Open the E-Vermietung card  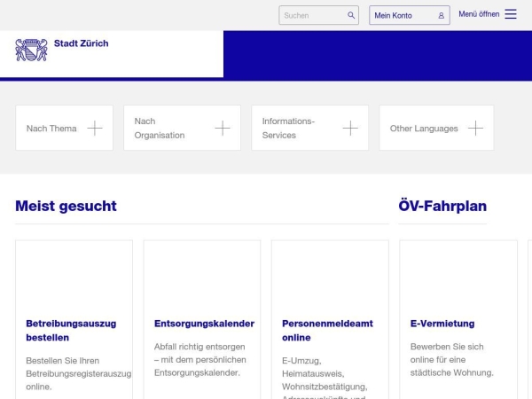pyautogui.click(x=442, y=324)
